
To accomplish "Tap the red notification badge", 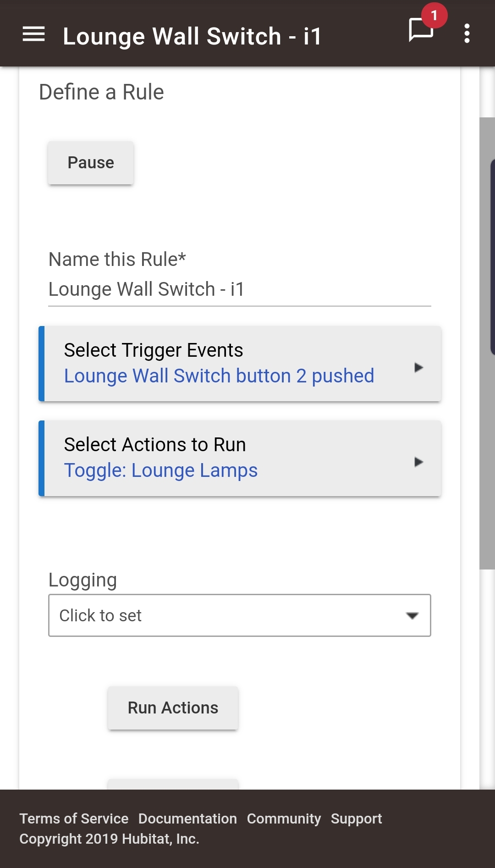I will [x=434, y=16].
